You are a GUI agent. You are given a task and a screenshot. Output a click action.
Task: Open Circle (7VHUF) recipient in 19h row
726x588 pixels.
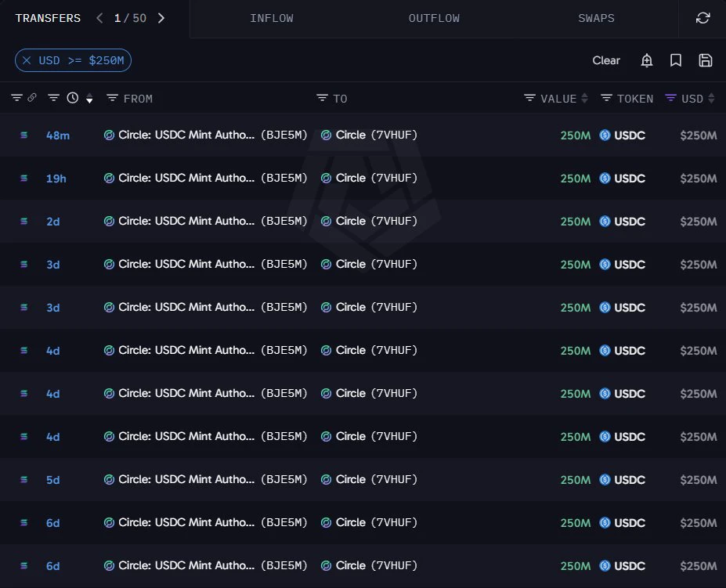(369, 178)
